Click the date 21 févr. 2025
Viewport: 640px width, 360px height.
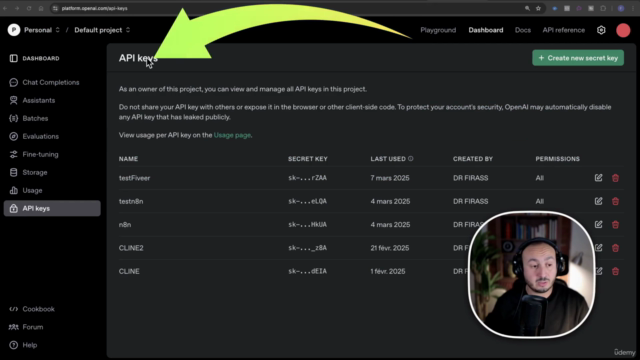(390, 248)
